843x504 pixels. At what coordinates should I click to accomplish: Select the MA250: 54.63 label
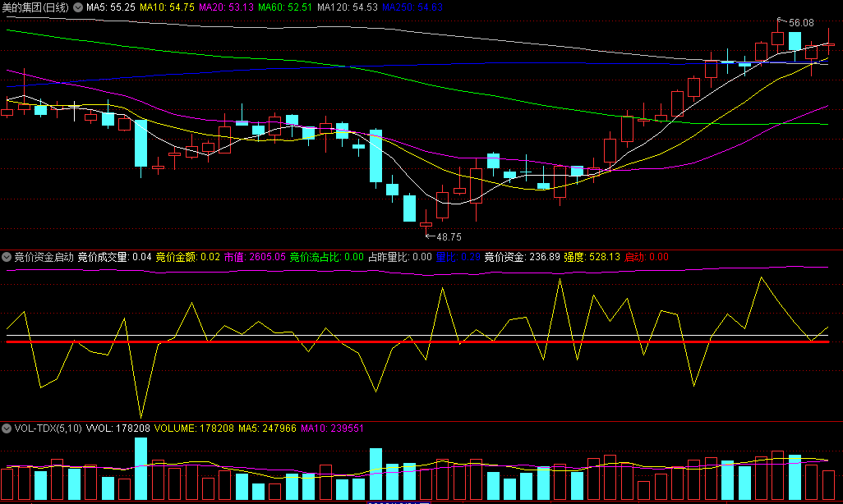(x=412, y=7)
